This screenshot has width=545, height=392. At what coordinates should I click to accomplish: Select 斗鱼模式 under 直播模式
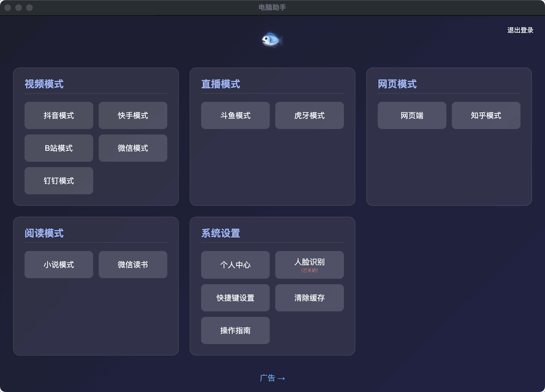235,115
